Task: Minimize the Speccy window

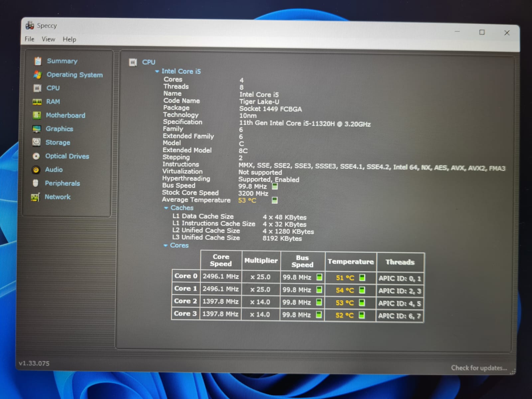Action: point(457,32)
